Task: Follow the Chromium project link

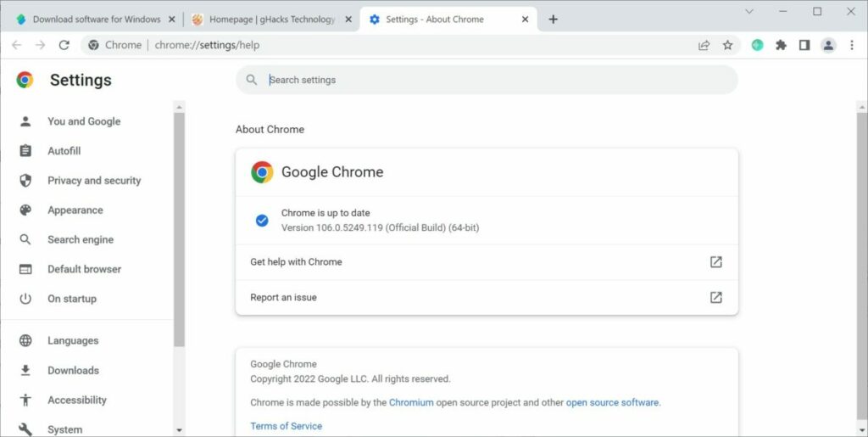Action: 411,403
